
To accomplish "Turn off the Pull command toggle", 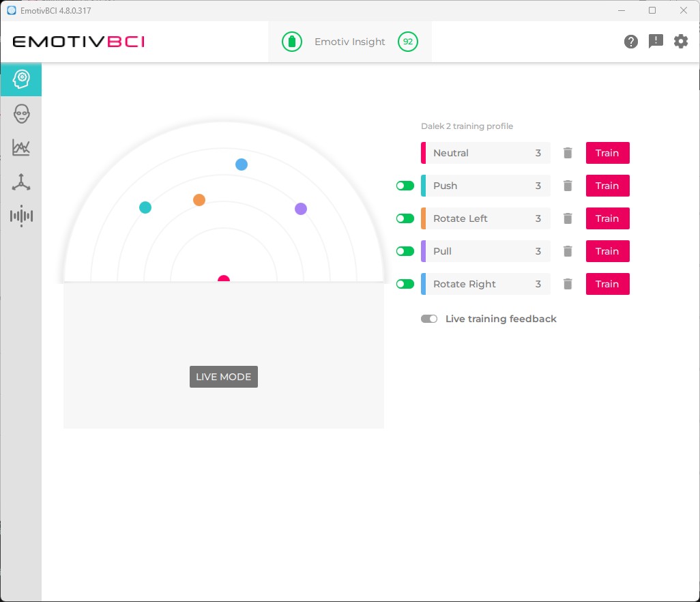I will (x=405, y=251).
